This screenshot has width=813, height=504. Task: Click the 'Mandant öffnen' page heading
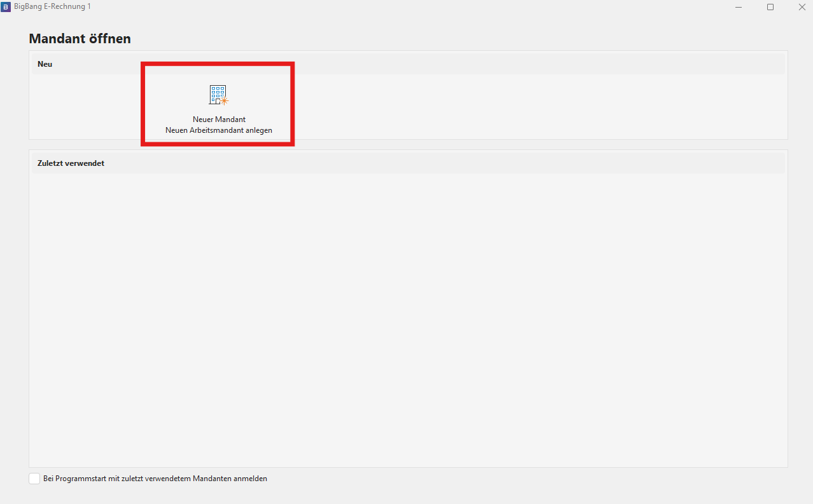click(80, 39)
